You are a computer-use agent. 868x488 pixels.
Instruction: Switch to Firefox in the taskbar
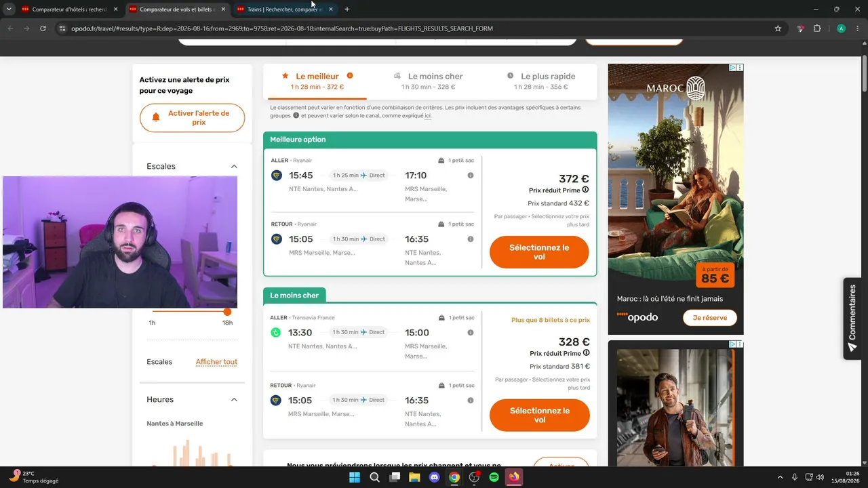point(514,477)
